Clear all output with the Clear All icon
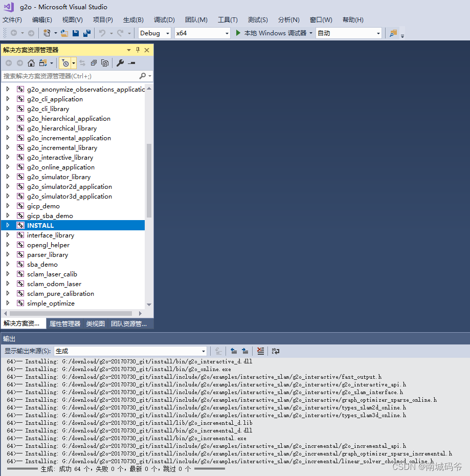 click(260, 351)
